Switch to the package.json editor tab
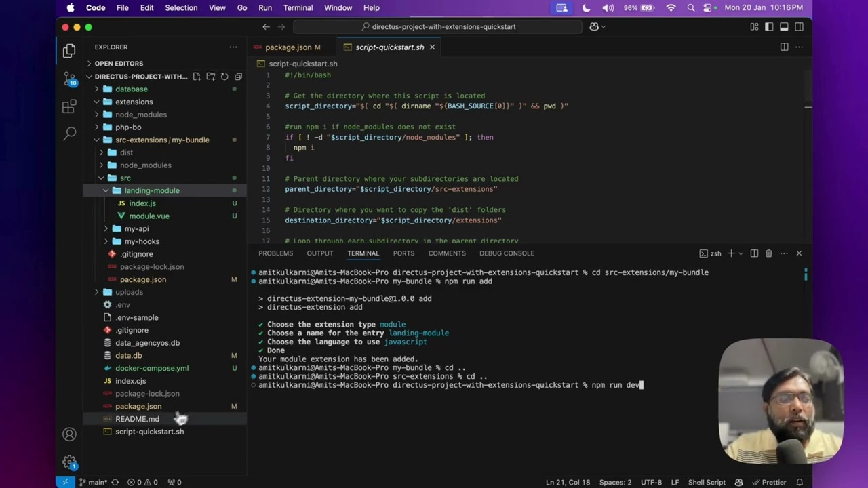This screenshot has height=488, width=868. point(288,47)
